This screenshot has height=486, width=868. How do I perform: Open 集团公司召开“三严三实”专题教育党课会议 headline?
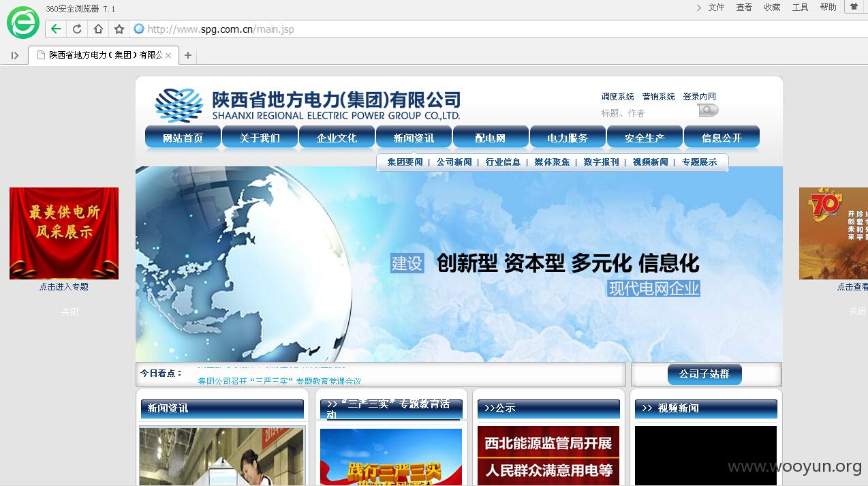click(x=279, y=381)
